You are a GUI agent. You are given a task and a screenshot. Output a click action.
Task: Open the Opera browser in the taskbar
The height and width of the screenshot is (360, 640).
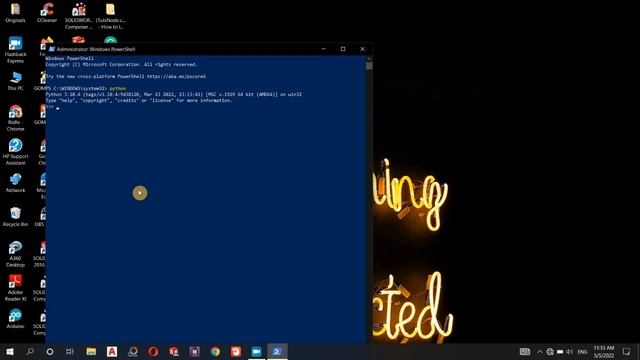[x=153, y=351]
